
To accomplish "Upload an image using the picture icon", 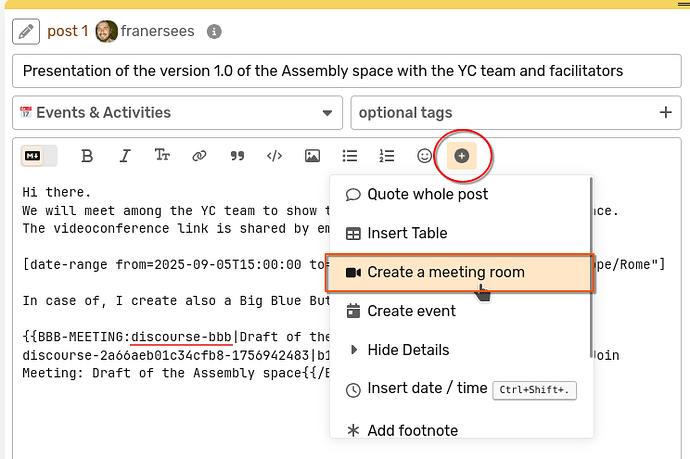I will (x=312, y=156).
